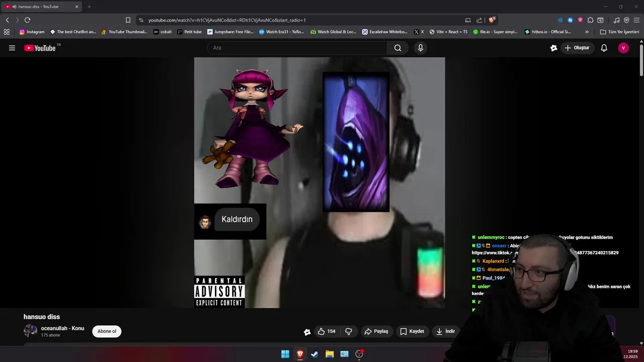Image resolution: width=644 pixels, height=362 pixels.
Task: Click the magnifier search button
Action: click(x=398, y=48)
